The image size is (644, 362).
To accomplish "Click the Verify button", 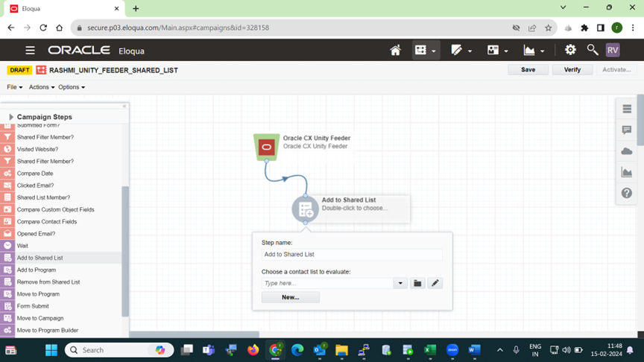I will tap(572, 70).
